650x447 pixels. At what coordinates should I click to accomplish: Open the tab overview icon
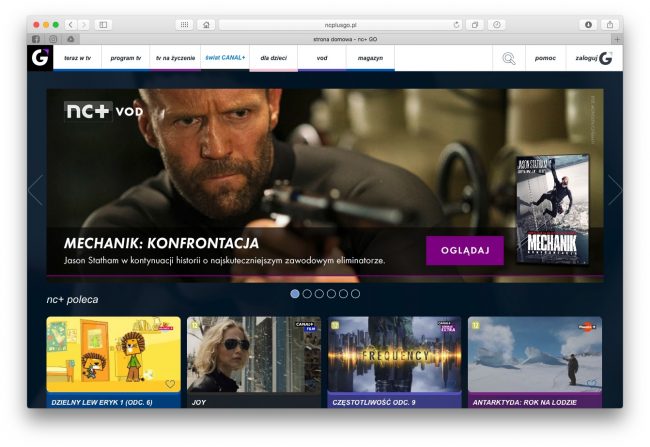(475, 25)
